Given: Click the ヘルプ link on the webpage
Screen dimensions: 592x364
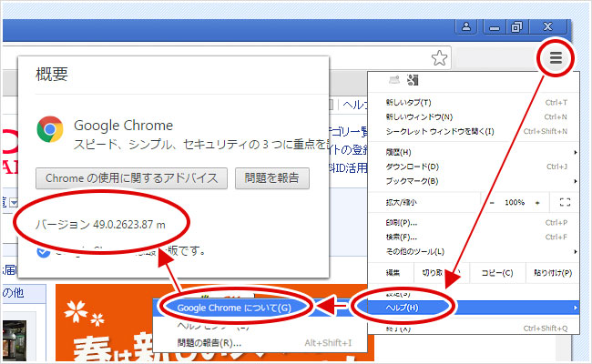Looking at the screenshot, I should [355, 105].
